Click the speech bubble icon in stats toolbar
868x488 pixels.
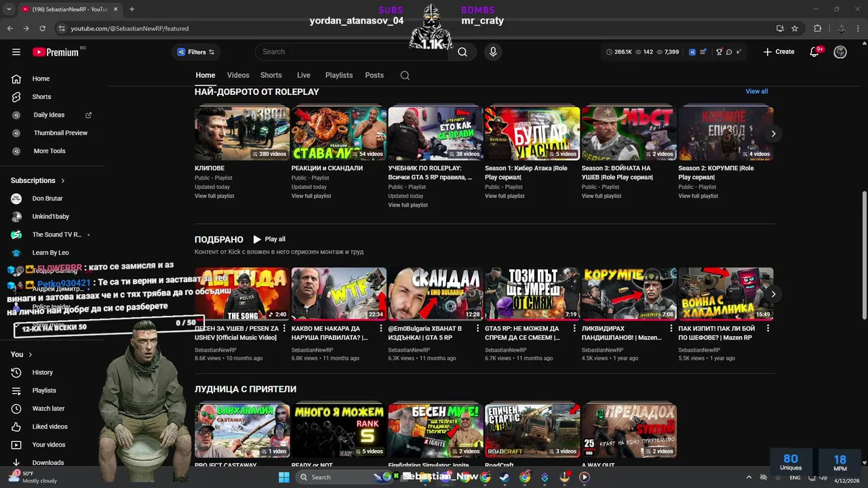pyautogui.click(x=729, y=52)
